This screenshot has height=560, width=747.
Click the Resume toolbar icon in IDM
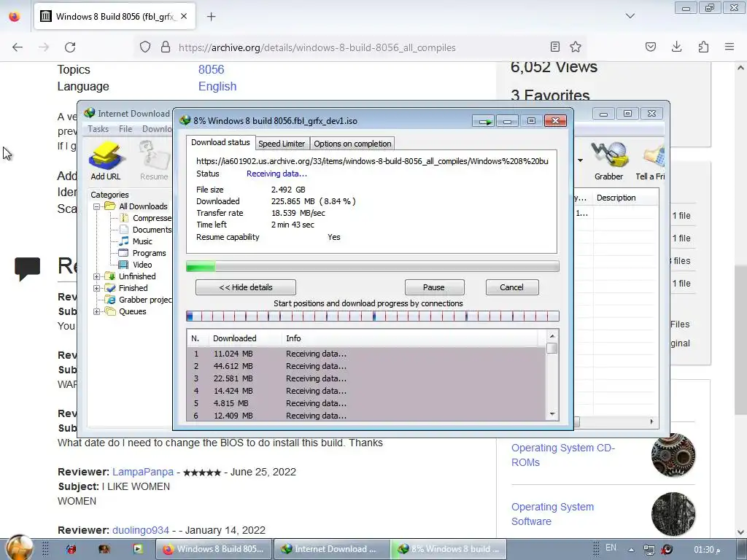(x=154, y=160)
